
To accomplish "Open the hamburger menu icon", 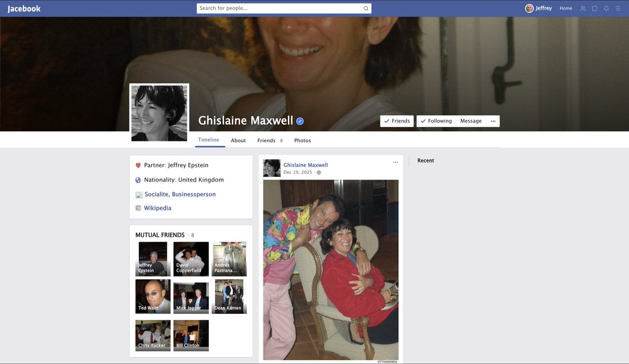I will pyautogui.click(x=618, y=8).
